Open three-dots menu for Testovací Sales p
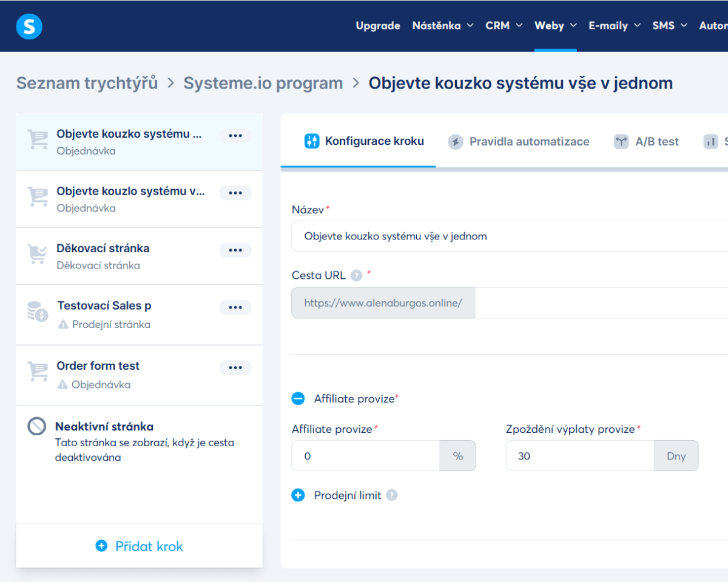Viewport: 728px width, 582px height. pyautogui.click(x=235, y=307)
